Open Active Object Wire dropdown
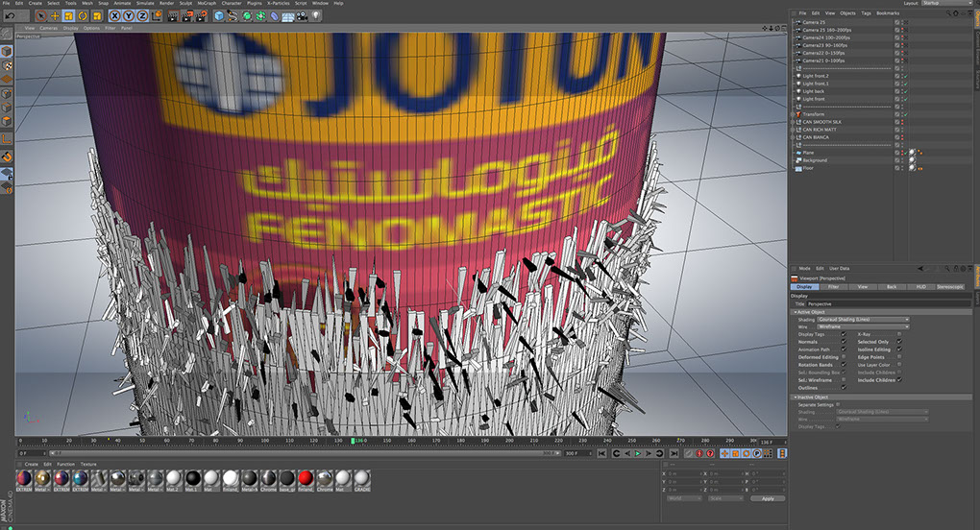 pyautogui.click(x=863, y=326)
